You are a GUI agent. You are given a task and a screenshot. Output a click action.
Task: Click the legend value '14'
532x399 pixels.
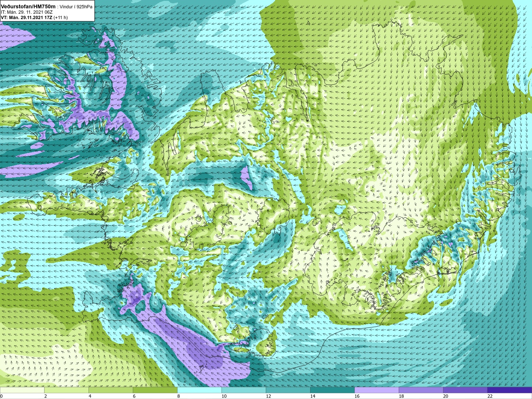pos(313,397)
